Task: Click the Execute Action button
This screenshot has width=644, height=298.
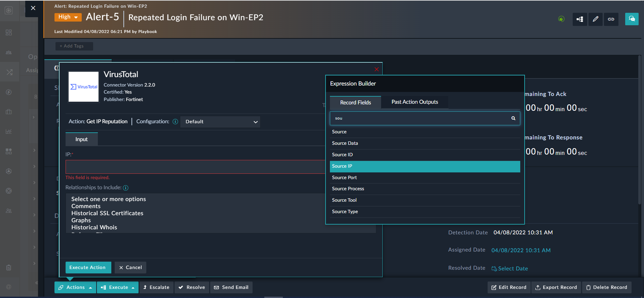Action: pyautogui.click(x=88, y=267)
